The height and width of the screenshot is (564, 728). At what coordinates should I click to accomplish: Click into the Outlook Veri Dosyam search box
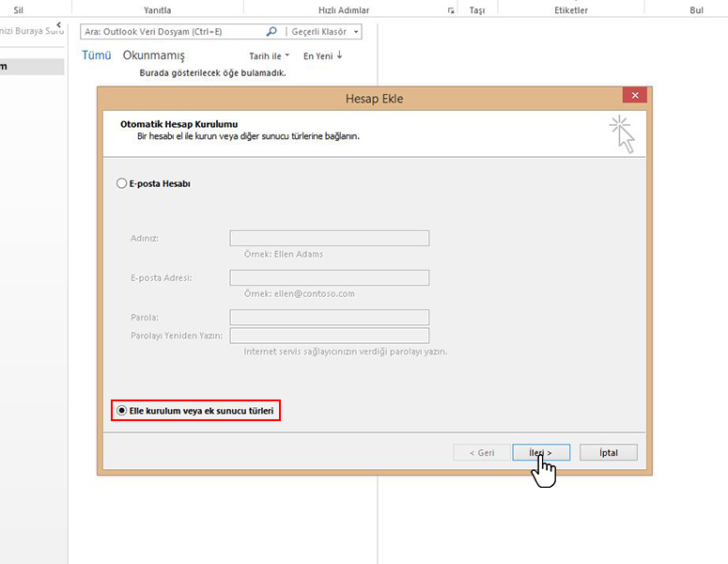tap(174, 31)
